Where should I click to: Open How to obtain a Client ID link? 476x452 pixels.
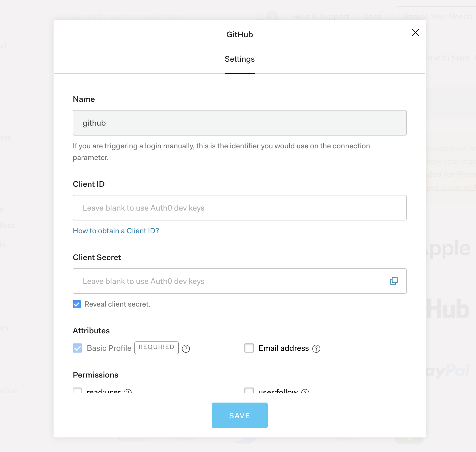pos(116,231)
